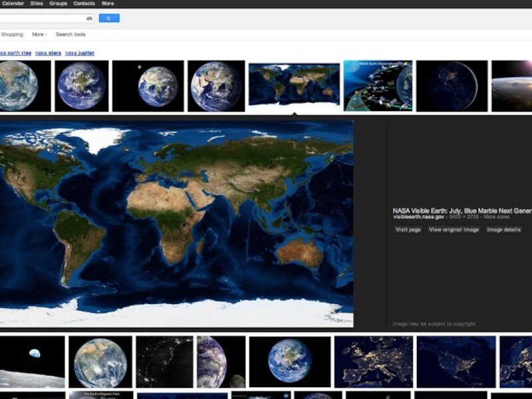
Task: Click the Visit page button
Action: [x=408, y=229]
